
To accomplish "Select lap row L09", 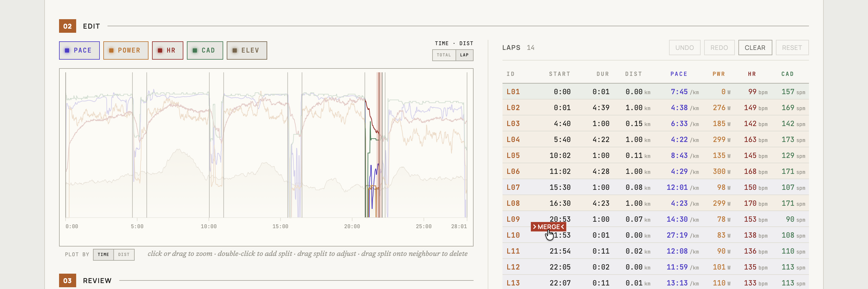I will (655, 219).
